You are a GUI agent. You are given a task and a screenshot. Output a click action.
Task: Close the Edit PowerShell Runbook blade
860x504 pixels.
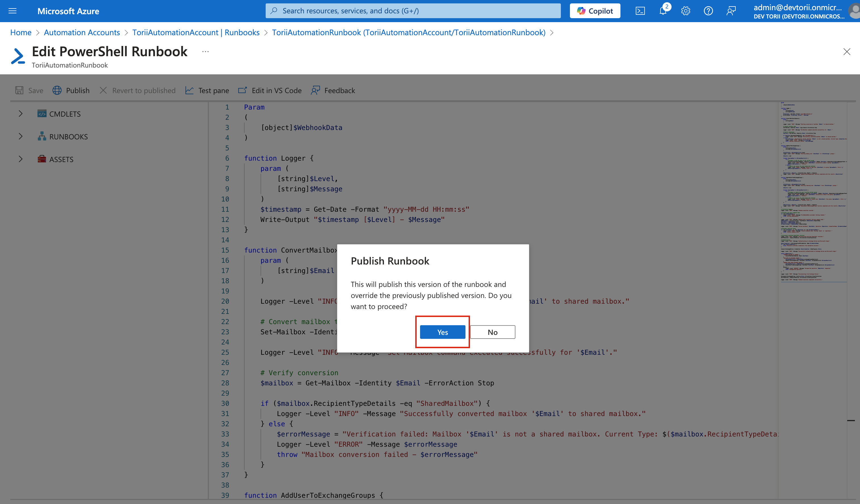(x=847, y=52)
